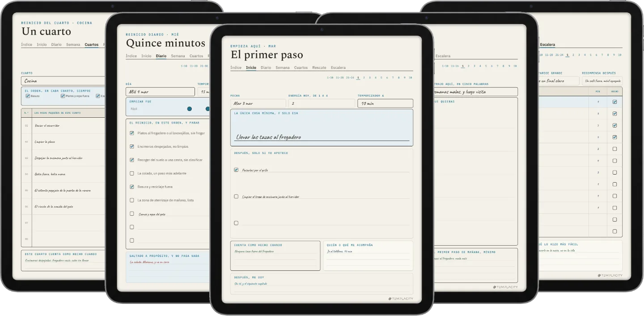The image size is (644, 316).
Task: Select the Energía hoy field showing 2
Action: tap(322, 103)
